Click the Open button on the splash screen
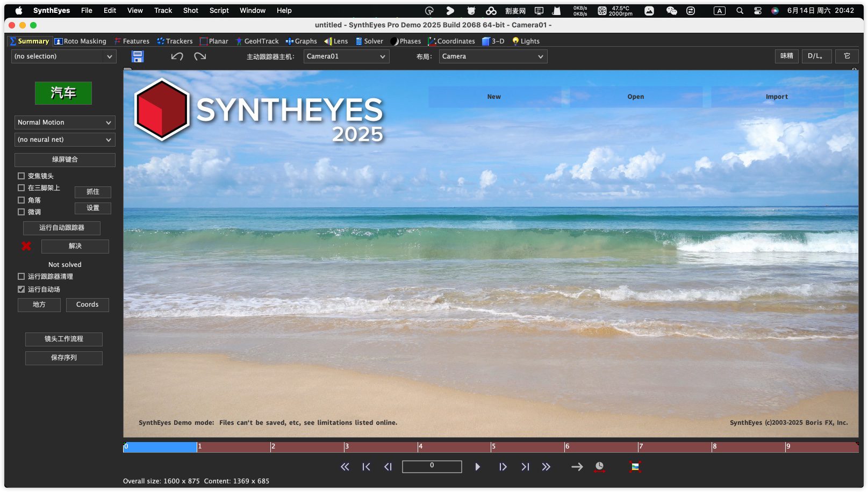 (x=635, y=97)
